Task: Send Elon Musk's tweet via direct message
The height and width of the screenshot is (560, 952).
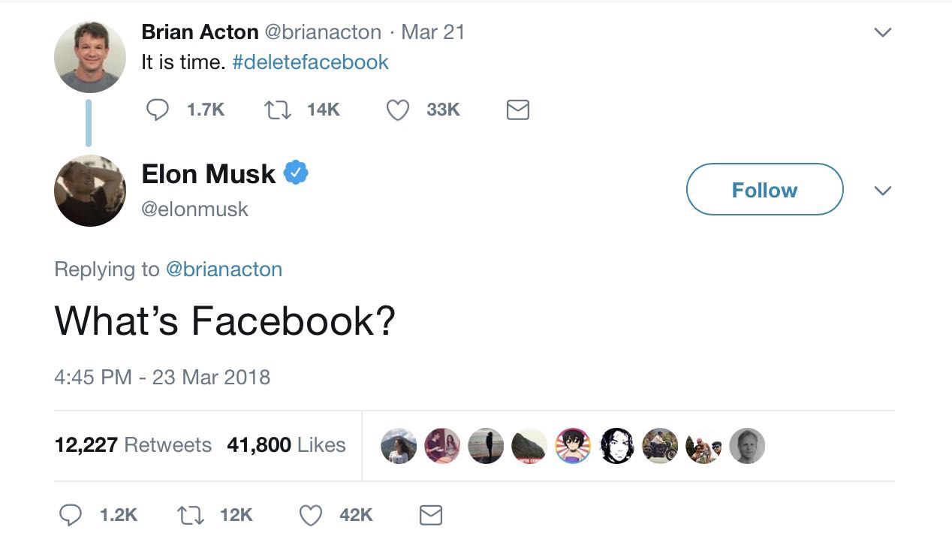Action: pos(430,515)
